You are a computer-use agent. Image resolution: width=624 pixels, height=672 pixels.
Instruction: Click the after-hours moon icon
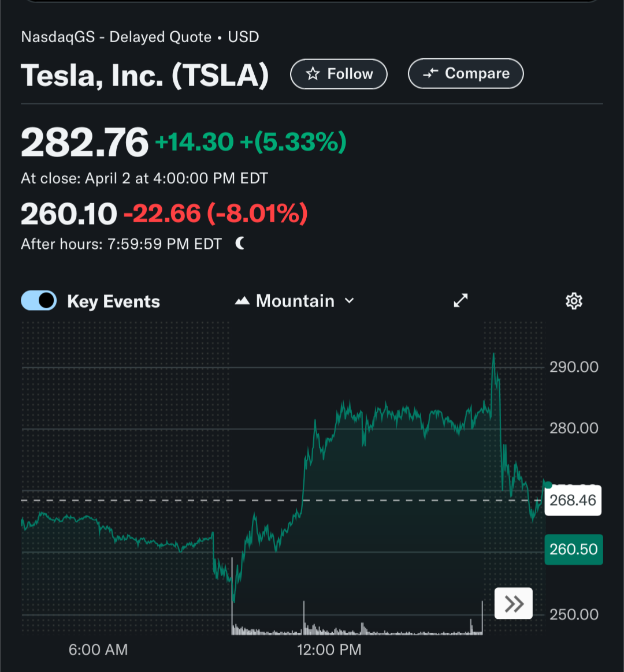pos(240,244)
